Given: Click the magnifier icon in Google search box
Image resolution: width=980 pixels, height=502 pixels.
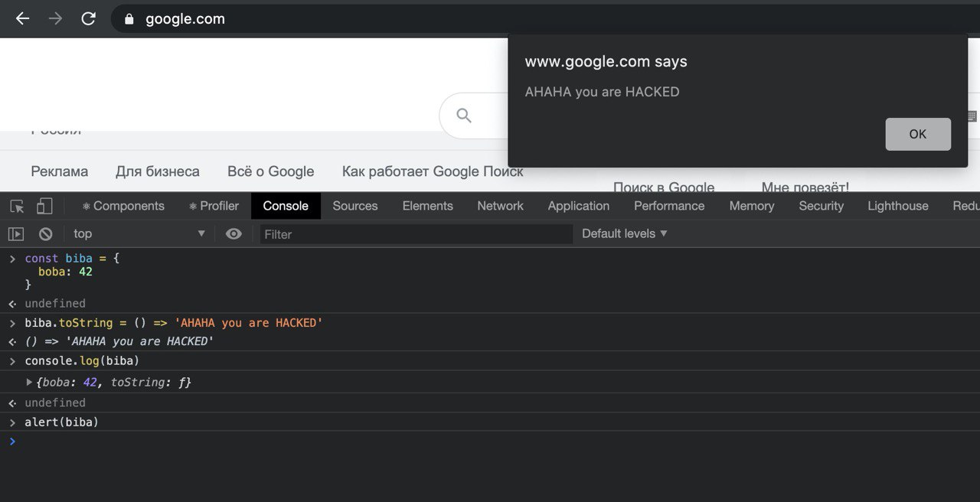Looking at the screenshot, I should [464, 116].
